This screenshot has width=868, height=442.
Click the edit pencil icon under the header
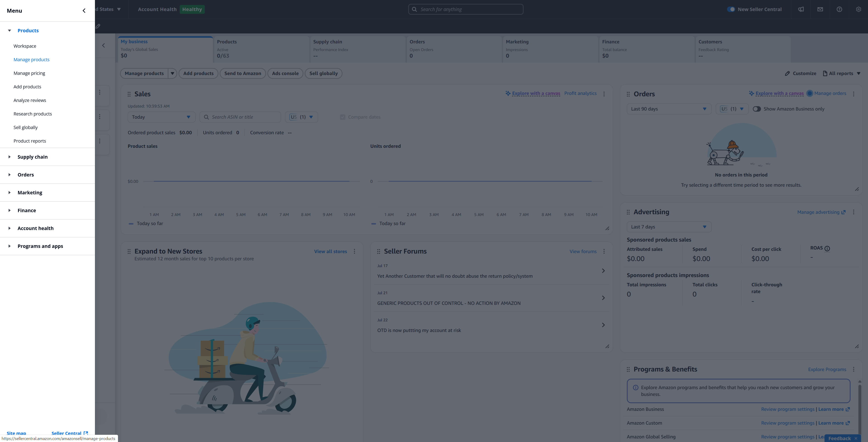point(98,26)
